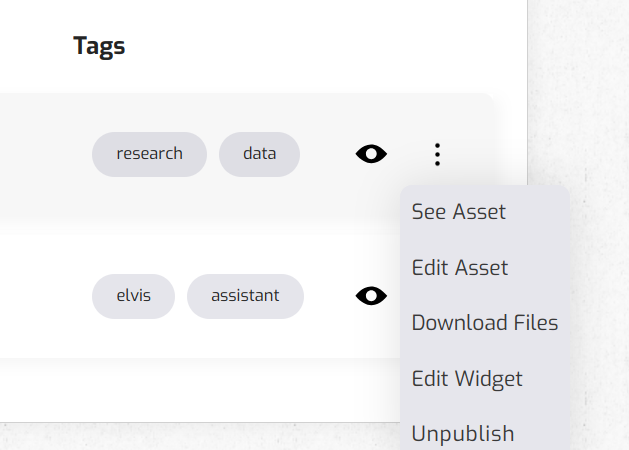Click the Tags column header
The image size is (629, 450).
click(x=99, y=45)
